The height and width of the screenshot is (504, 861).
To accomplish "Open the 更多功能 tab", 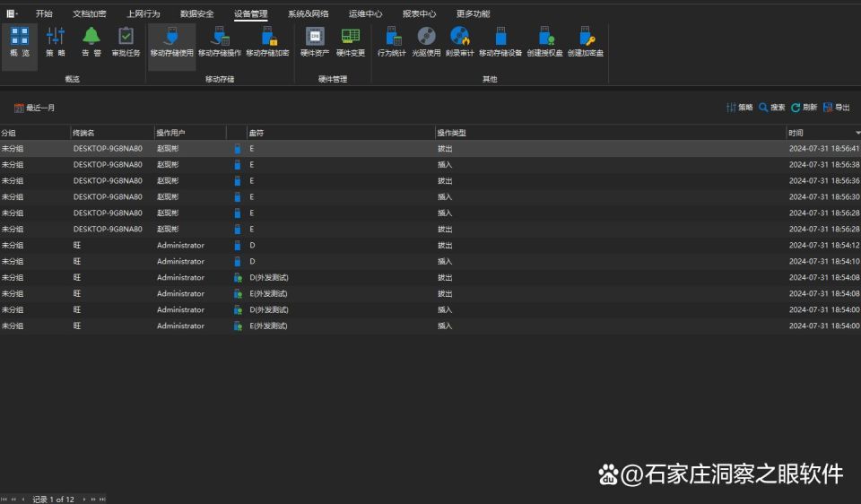I will pos(473,13).
